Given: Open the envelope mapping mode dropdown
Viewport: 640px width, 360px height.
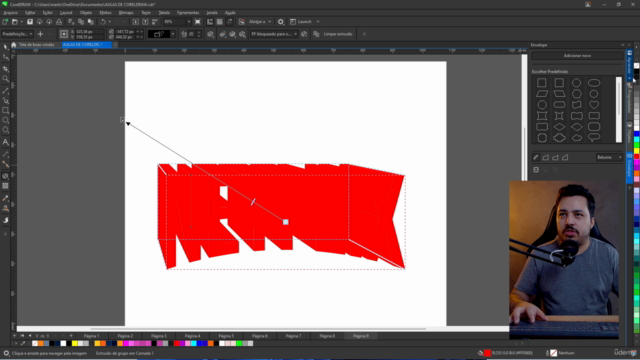Looking at the screenshot, I should [609, 157].
